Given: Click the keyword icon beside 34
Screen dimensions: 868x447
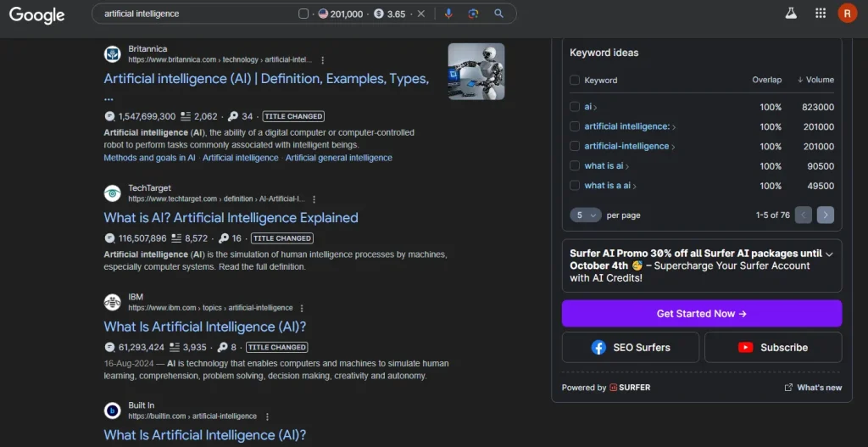Looking at the screenshot, I should (x=233, y=116).
